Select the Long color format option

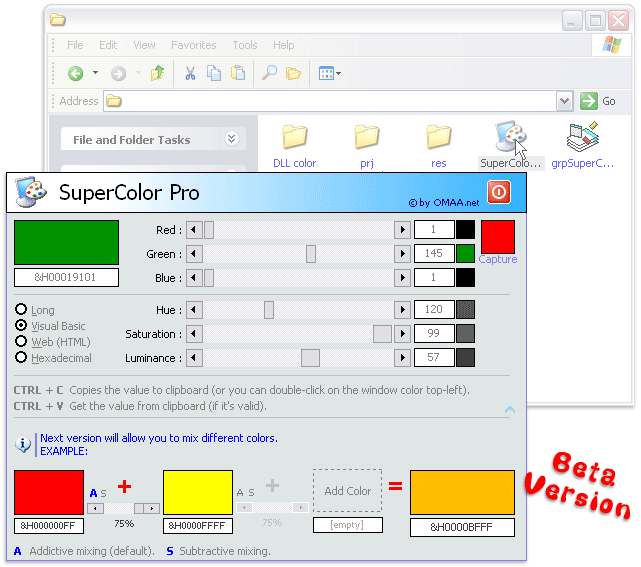21,310
